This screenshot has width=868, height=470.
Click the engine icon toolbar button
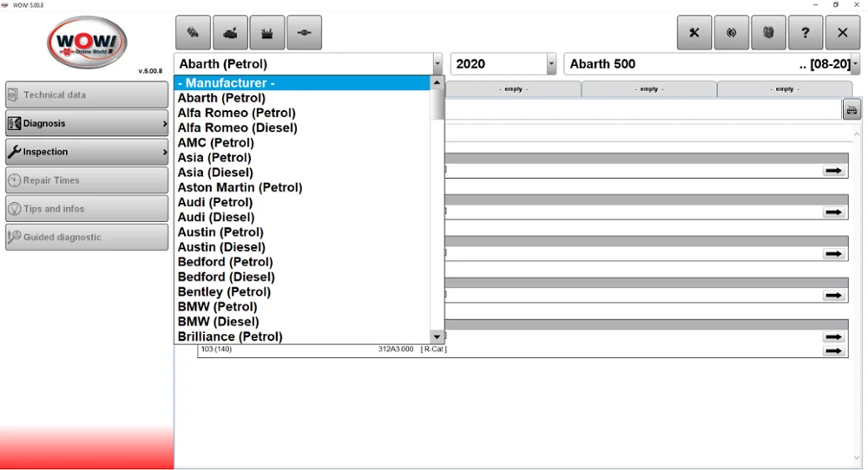pyautogui.click(x=230, y=33)
